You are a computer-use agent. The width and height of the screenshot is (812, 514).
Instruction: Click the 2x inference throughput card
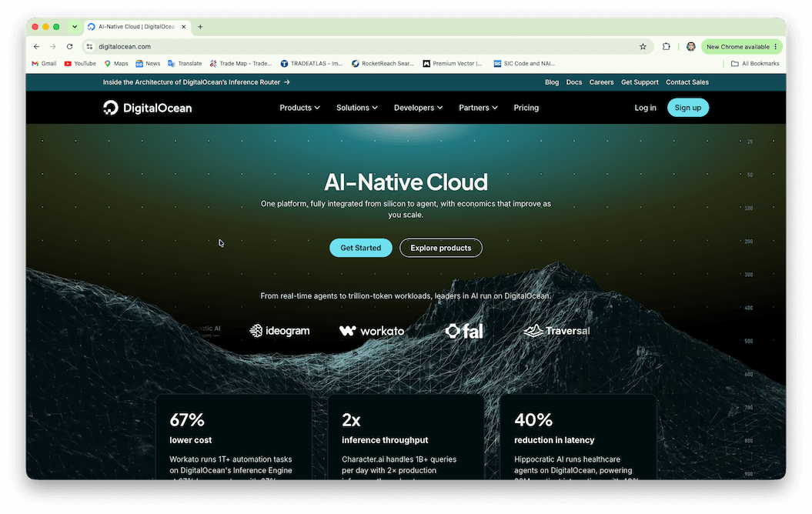click(406, 437)
